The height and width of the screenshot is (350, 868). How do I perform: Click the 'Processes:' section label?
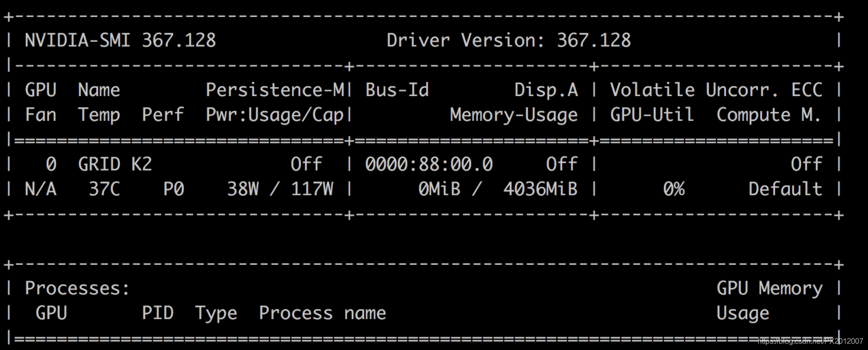click(77, 288)
